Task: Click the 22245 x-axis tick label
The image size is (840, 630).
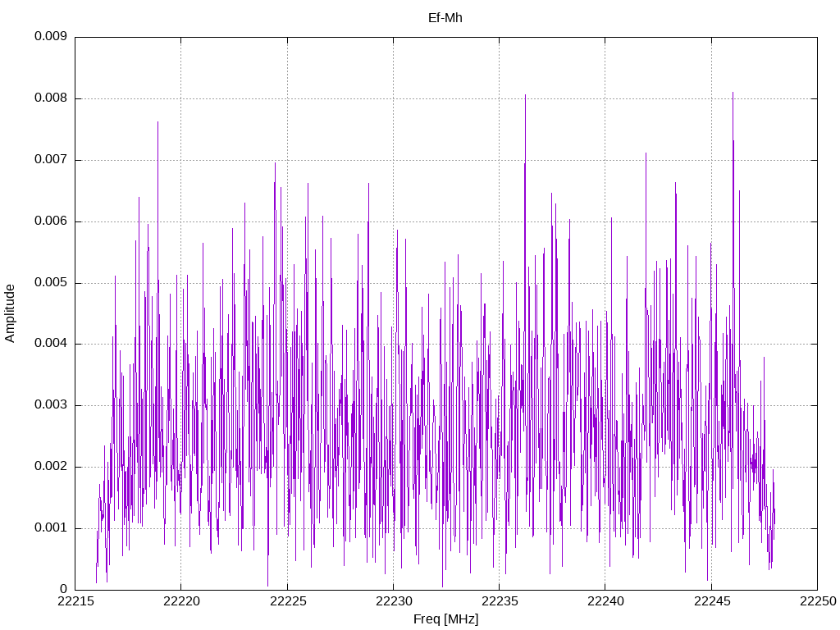Action: click(x=712, y=601)
